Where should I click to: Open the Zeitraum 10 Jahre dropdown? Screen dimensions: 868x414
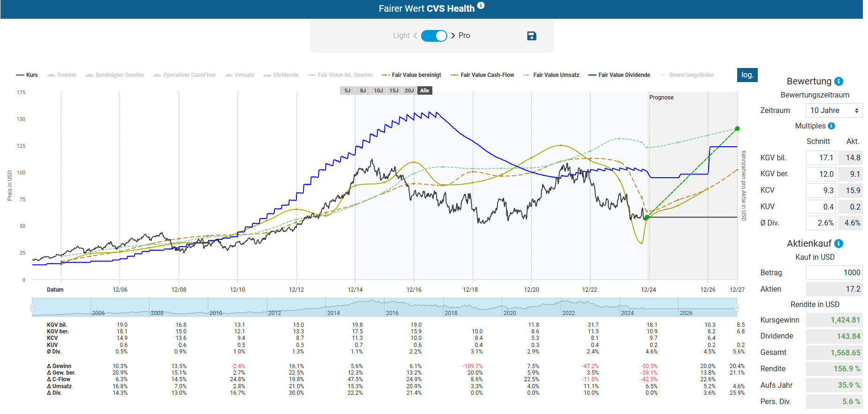tap(834, 111)
